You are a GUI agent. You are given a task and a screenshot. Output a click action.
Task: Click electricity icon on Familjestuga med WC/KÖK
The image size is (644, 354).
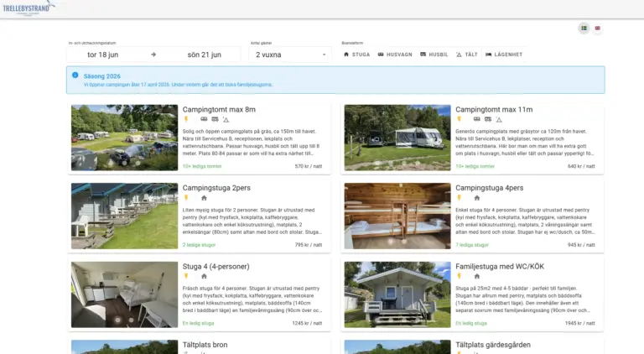[x=460, y=276]
